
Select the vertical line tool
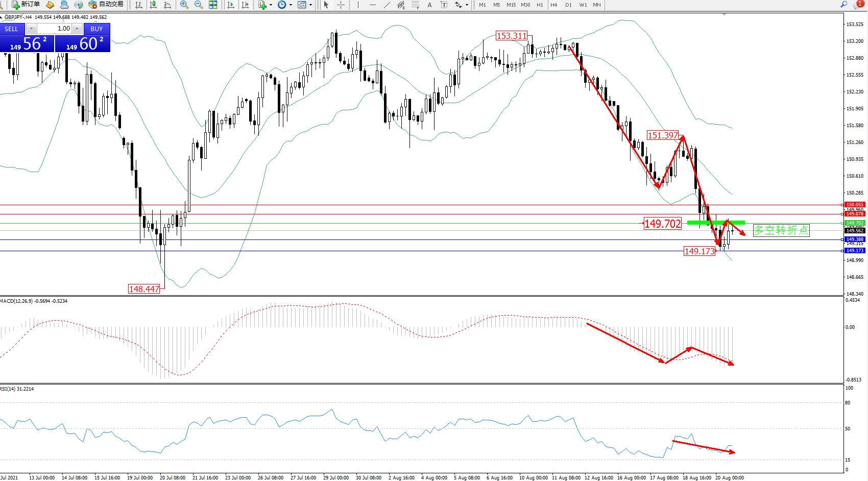(358, 5)
